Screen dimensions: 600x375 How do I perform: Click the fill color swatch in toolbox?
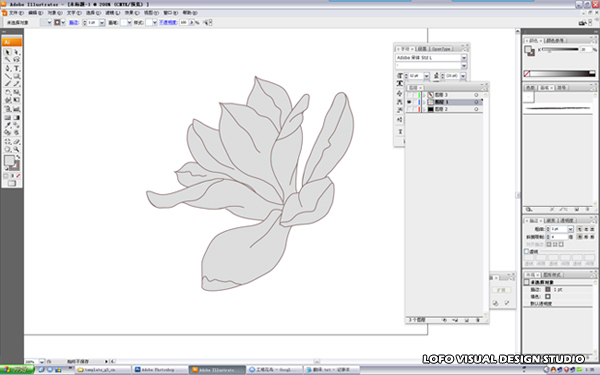9,160
